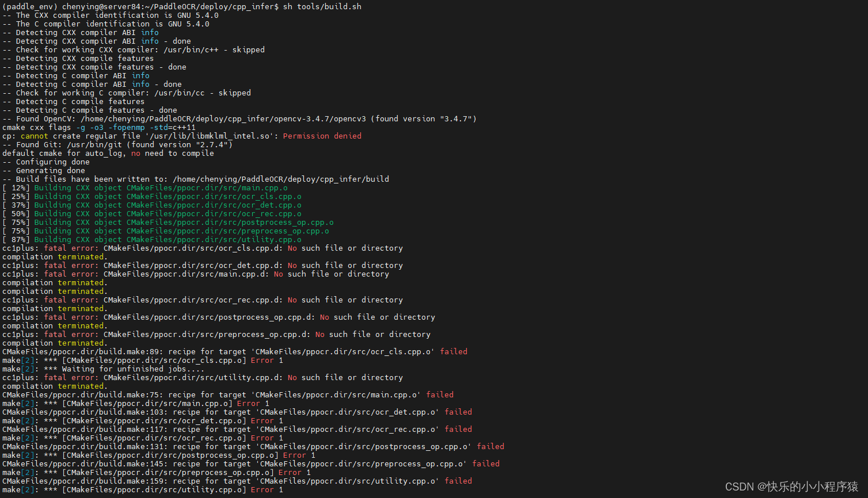Screen dimensions: 868x498
Task: Click 'build.make:145' preprocess_op.cpp.o failed line
Action: coord(251,463)
